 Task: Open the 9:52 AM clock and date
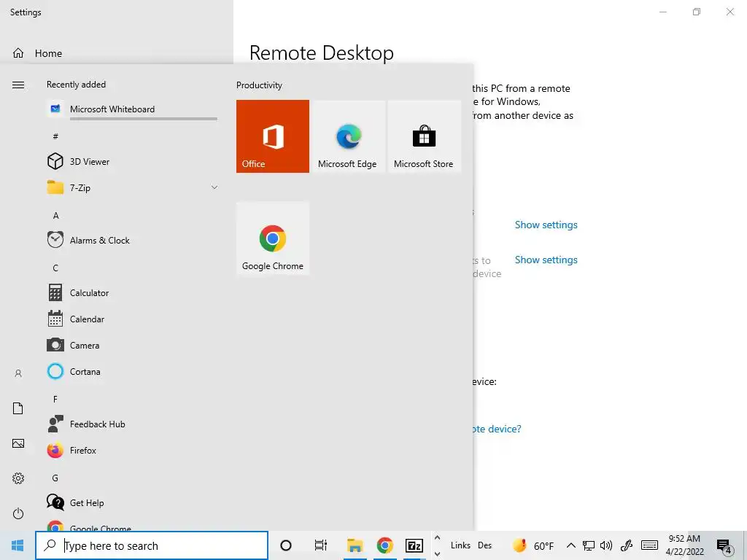pyautogui.click(x=684, y=545)
